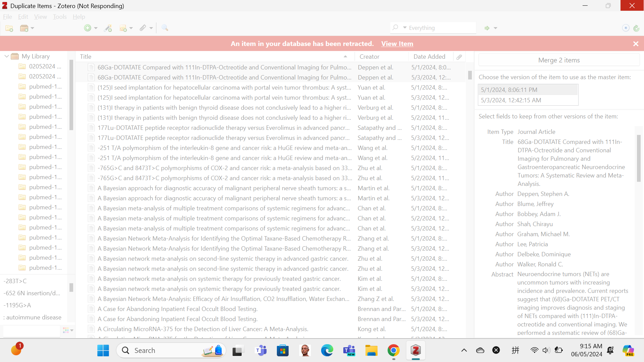644x362 pixels.
Task: Select Bayesian Network Meta-Analysis Air Insufflation item
Action: (270, 299)
